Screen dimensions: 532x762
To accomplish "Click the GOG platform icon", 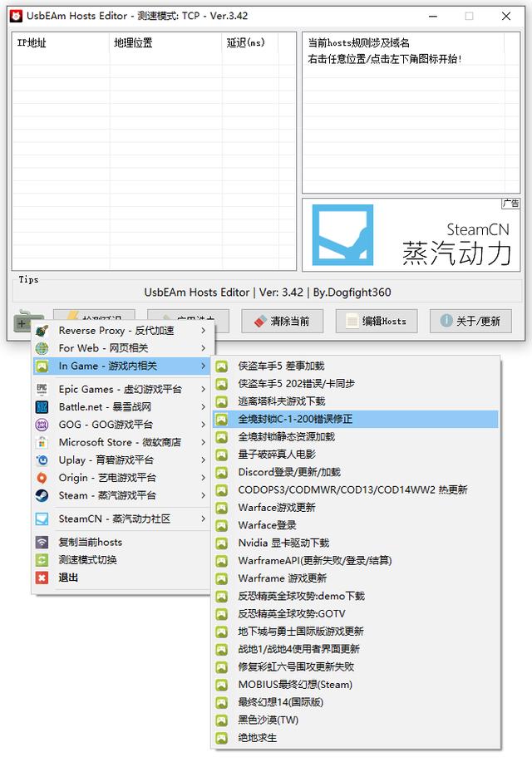I will (42, 425).
